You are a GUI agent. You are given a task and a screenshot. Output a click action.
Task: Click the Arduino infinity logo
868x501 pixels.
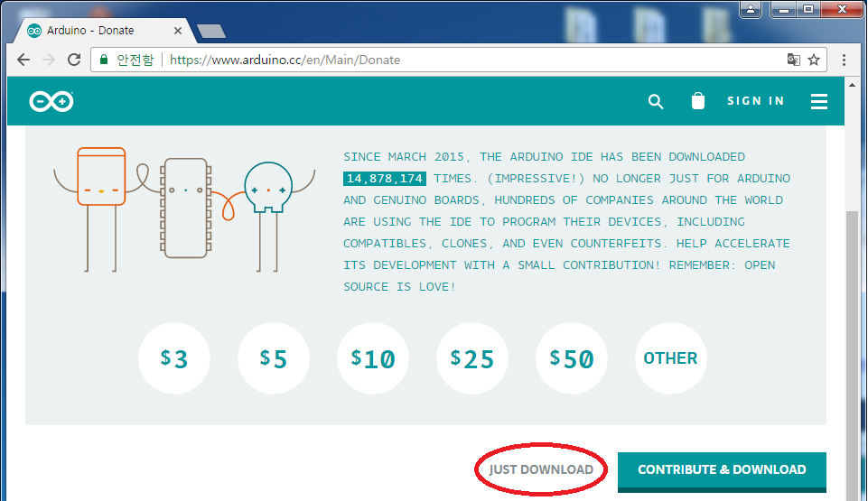(x=51, y=101)
